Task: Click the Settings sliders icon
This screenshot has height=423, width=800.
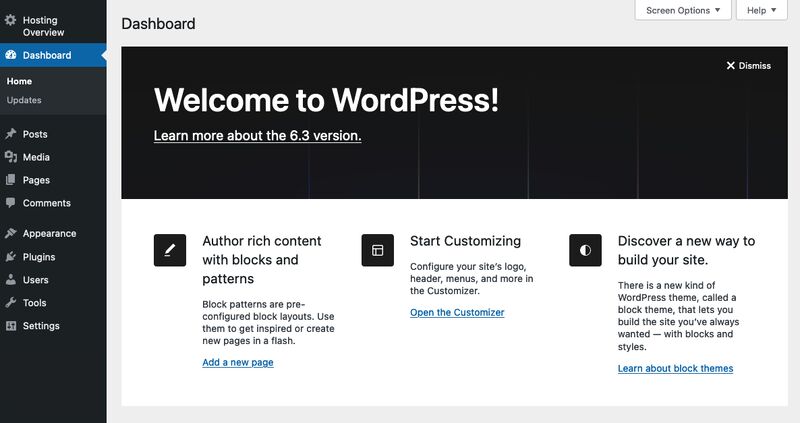Action: point(10,326)
